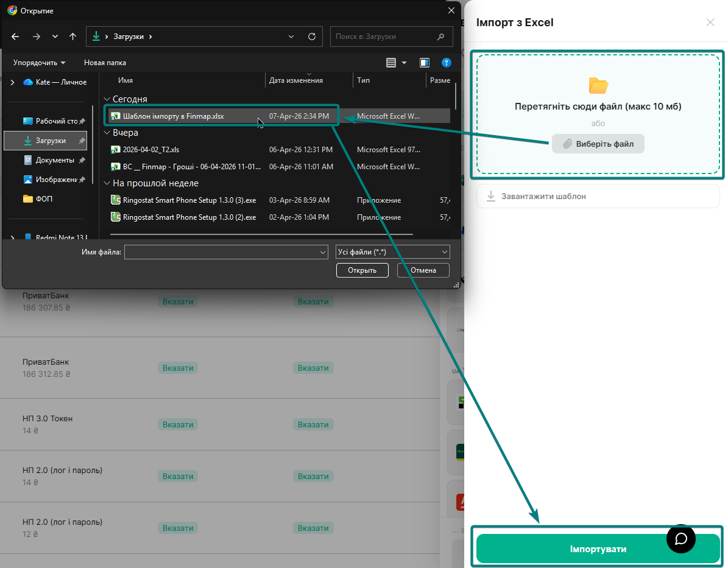Screen dimensions: 728x568
Task: Collapse the Сегодня group
Action: (x=107, y=99)
